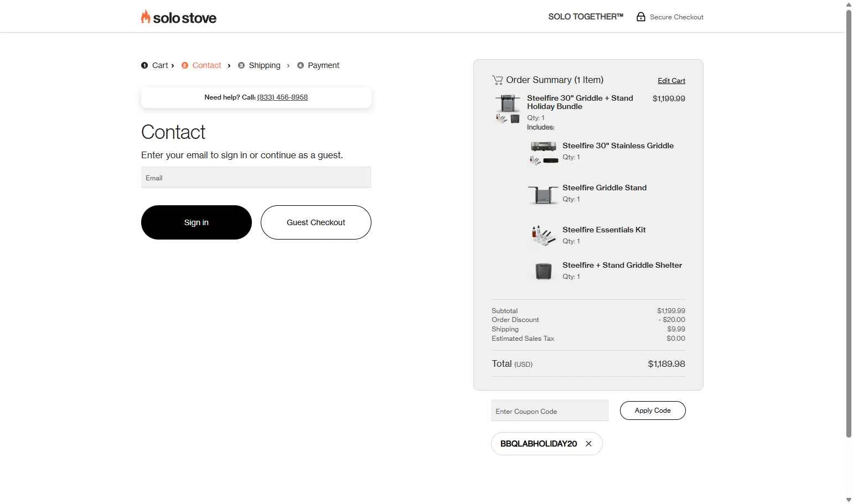This screenshot has width=853, height=504.
Task: Click the Steelfire 30" Stainless Griddle thumbnail
Action: (544, 153)
